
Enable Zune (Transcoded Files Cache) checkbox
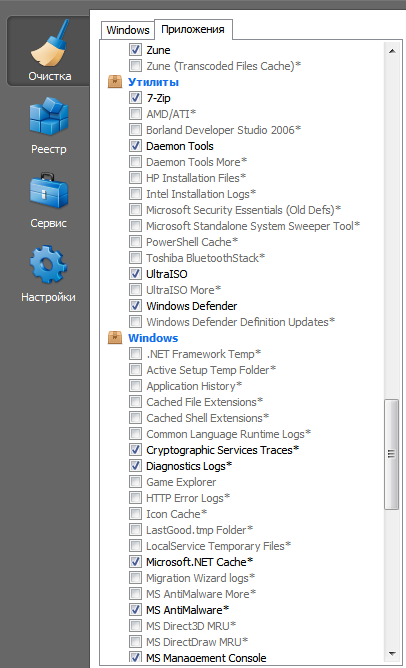pyautogui.click(x=135, y=66)
